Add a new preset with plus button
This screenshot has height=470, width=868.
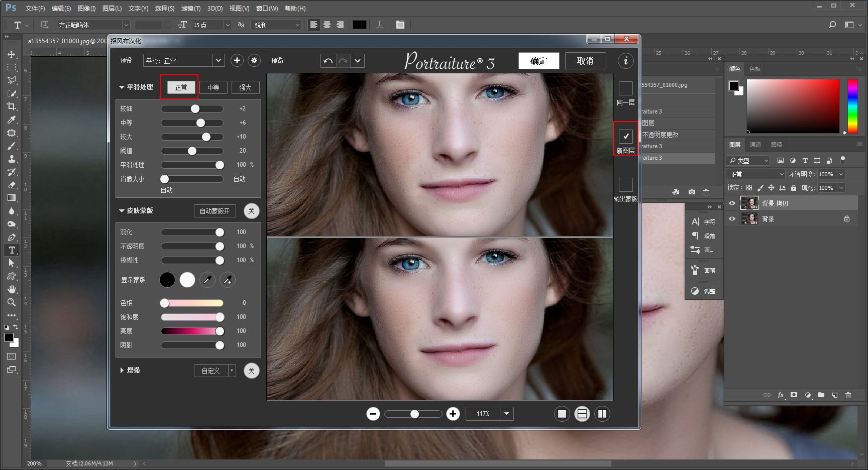(237, 60)
